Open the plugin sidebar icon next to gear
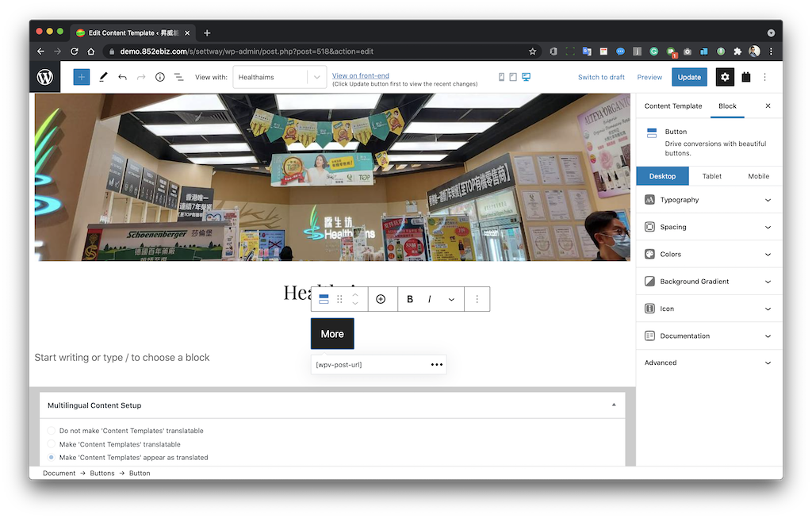This screenshot has height=518, width=812. coord(746,77)
